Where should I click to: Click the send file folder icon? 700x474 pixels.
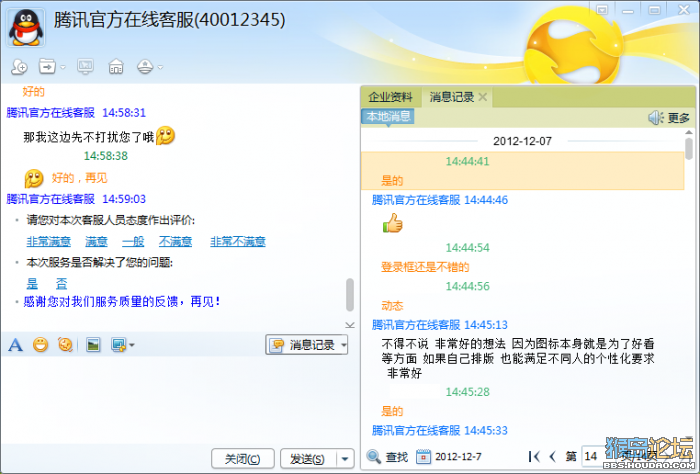[x=47, y=67]
